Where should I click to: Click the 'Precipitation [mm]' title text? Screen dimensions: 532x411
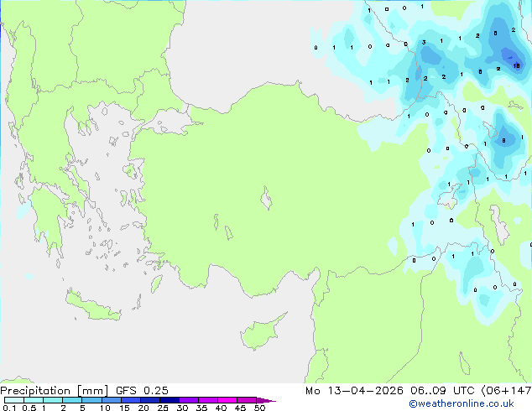(55, 391)
